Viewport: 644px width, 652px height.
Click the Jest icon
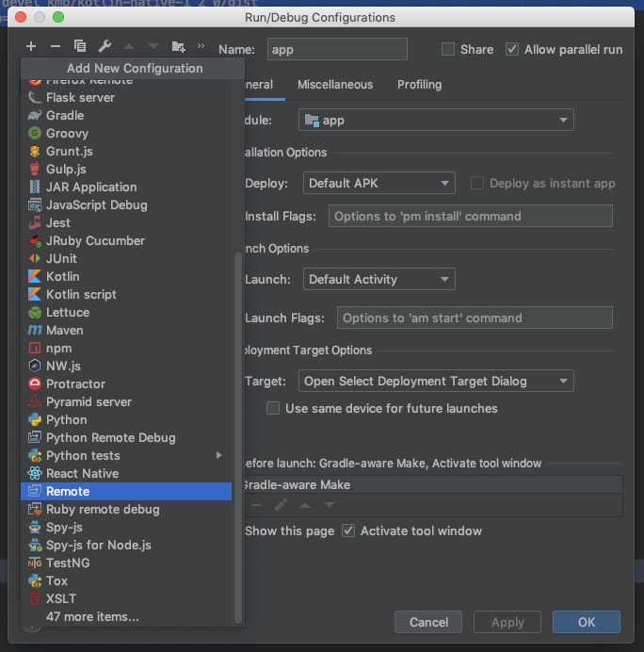pos(35,223)
